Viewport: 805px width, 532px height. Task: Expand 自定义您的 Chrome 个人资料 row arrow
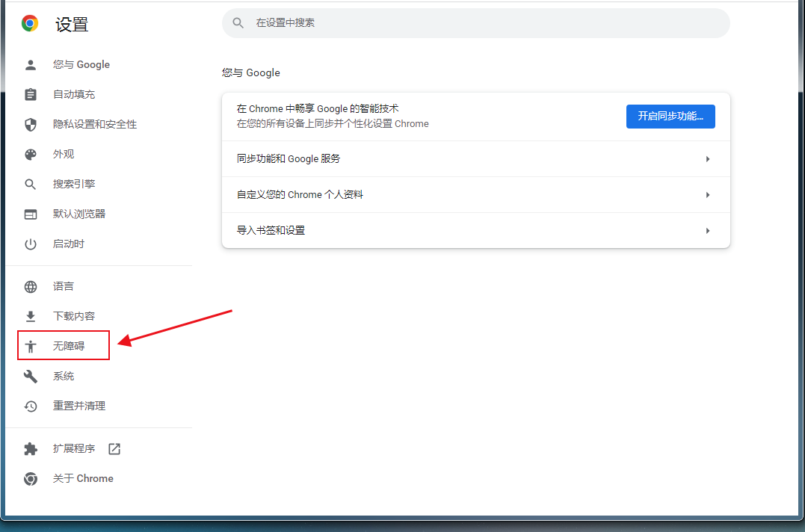tap(707, 195)
